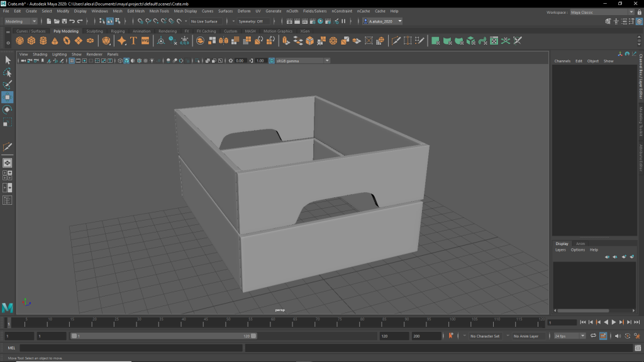Open the Mesh Tools menu
The width and height of the screenshot is (644, 362).
158,11
